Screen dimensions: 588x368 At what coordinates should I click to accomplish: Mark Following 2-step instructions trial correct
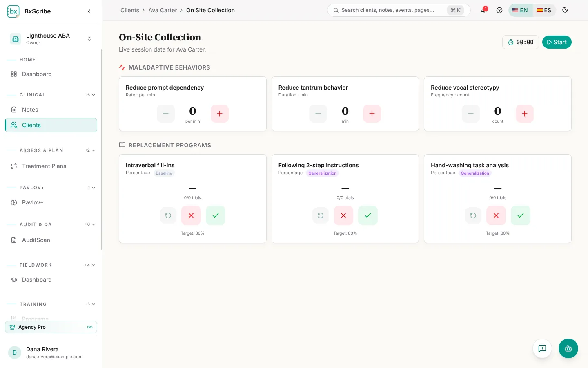pyautogui.click(x=368, y=215)
